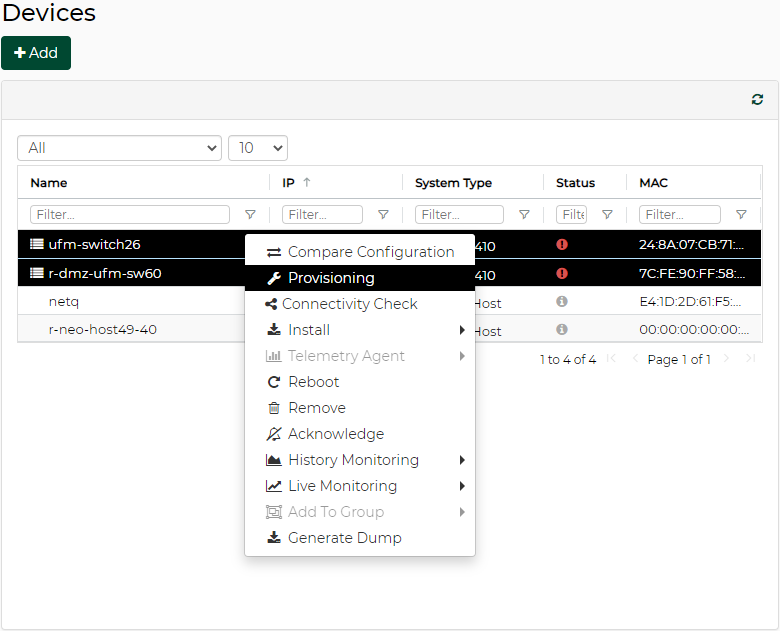Sort the table by the IP column header

tap(289, 183)
